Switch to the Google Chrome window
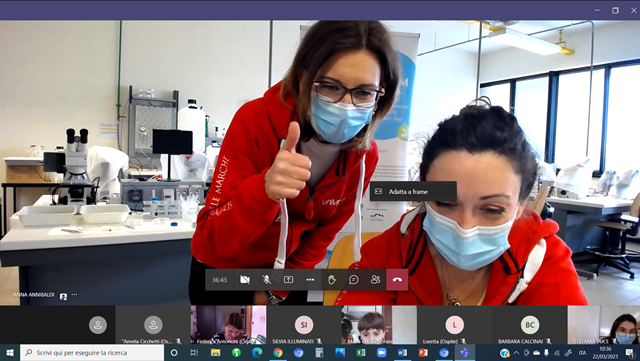 point(278,352)
